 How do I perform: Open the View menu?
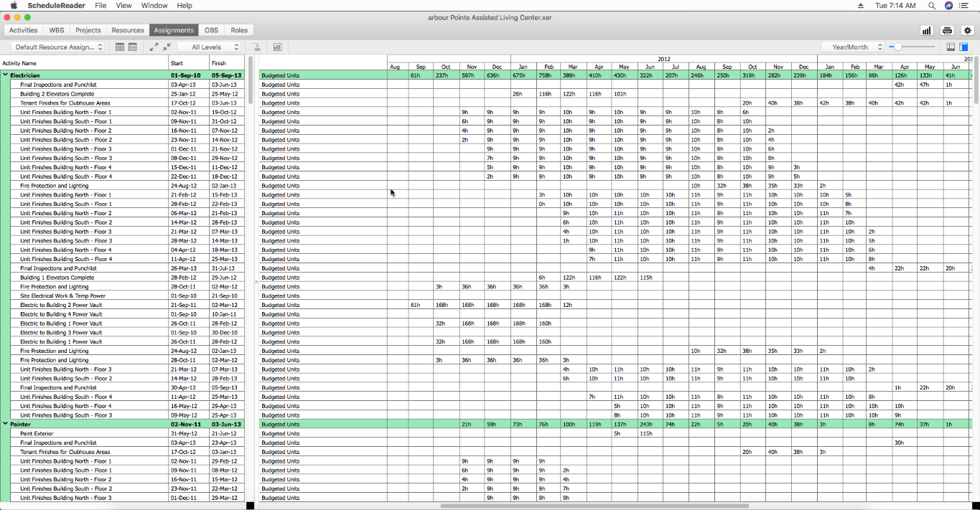point(123,5)
